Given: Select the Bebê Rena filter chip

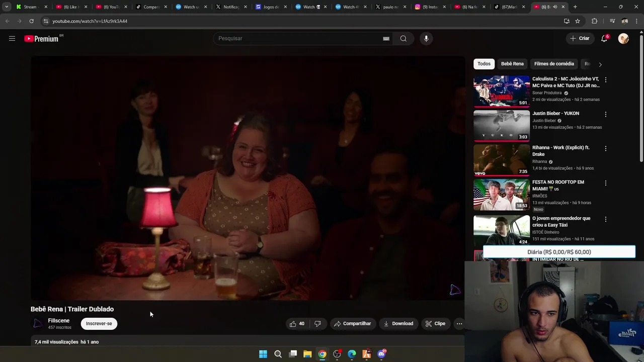Looking at the screenshot, I should (512, 64).
